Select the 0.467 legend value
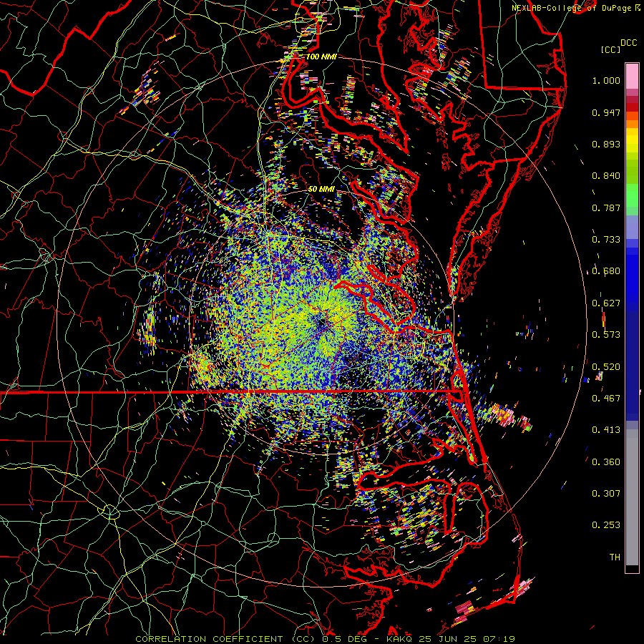The width and height of the screenshot is (644, 644). coord(606,399)
